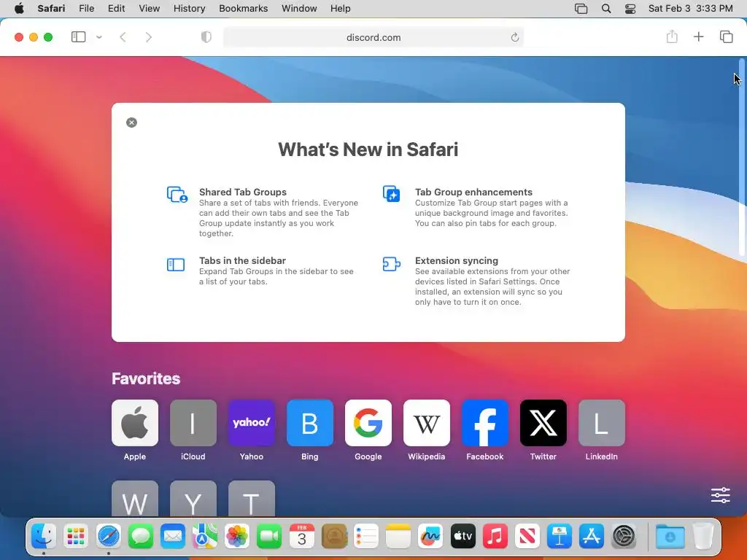Open the iCloud favorite
The image size is (747, 560).
point(193,423)
